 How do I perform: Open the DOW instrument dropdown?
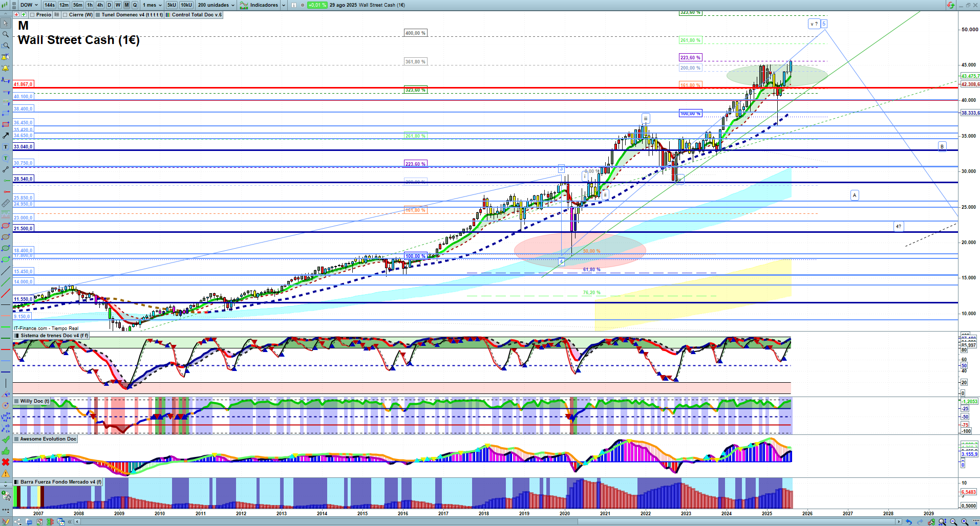[29, 5]
